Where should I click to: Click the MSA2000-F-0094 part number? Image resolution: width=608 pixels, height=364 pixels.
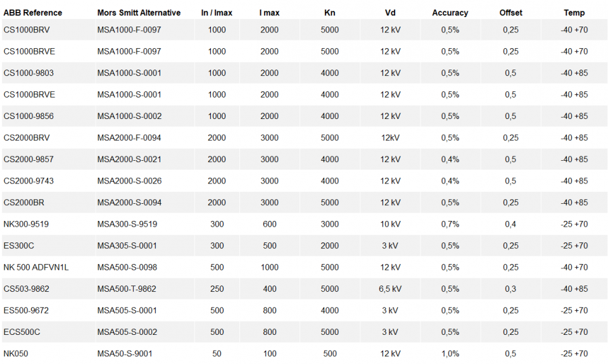coord(129,138)
